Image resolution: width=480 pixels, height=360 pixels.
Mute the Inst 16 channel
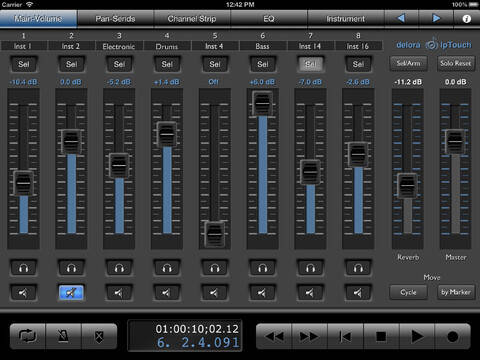358,293
